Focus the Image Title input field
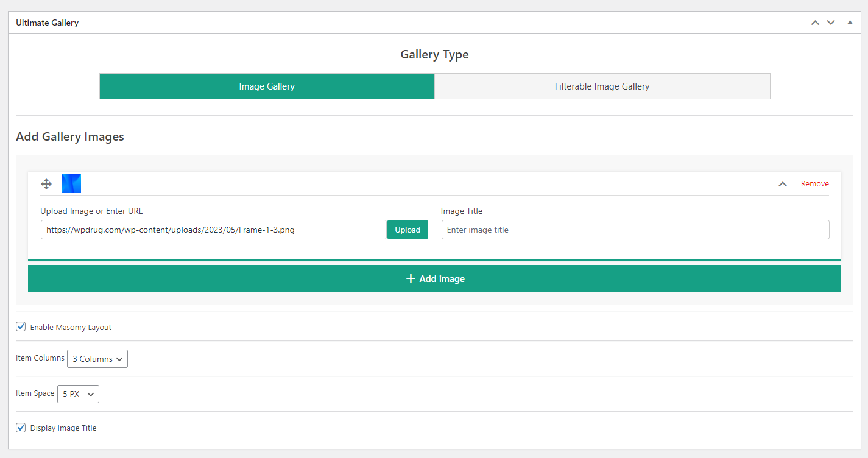 [x=635, y=230]
